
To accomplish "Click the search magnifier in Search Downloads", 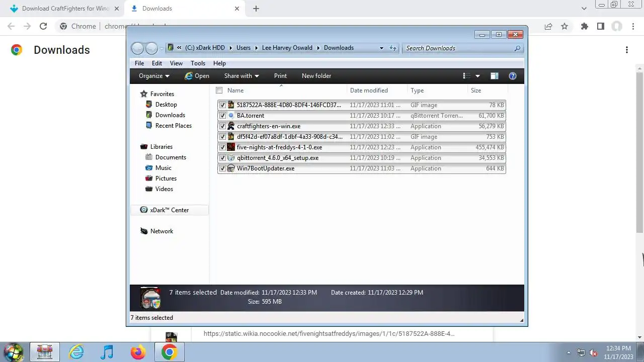I will tap(517, 48).
